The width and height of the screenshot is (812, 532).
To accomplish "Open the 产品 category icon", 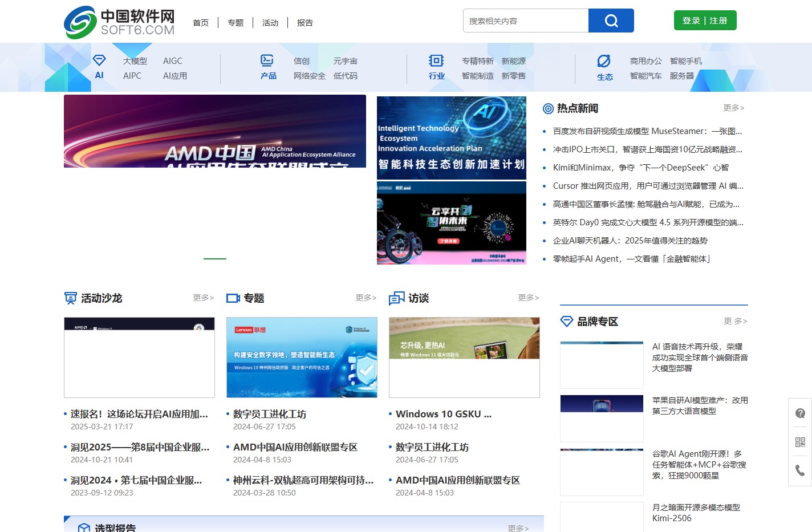I will 267,60.
